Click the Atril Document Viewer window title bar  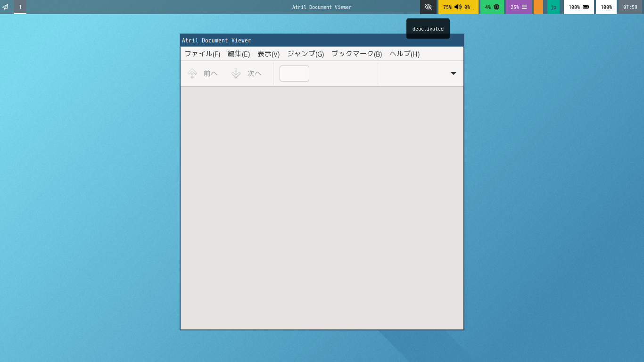(322, 41)
